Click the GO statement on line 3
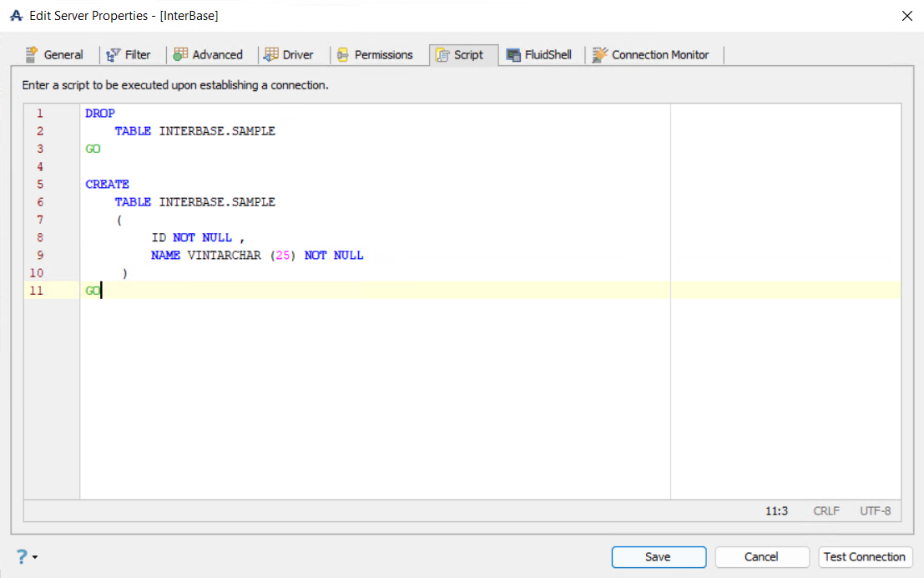This screenshot has height=578, width=924. click(93, 149)
